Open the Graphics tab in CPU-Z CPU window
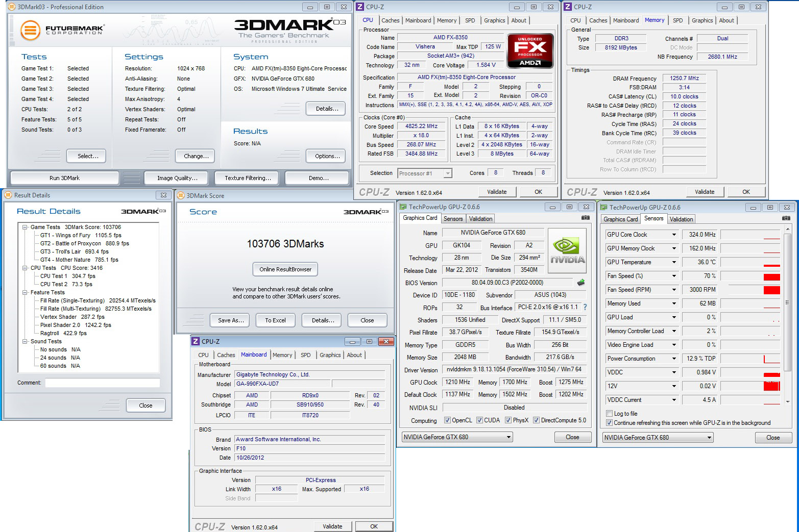 coord(494,20)
